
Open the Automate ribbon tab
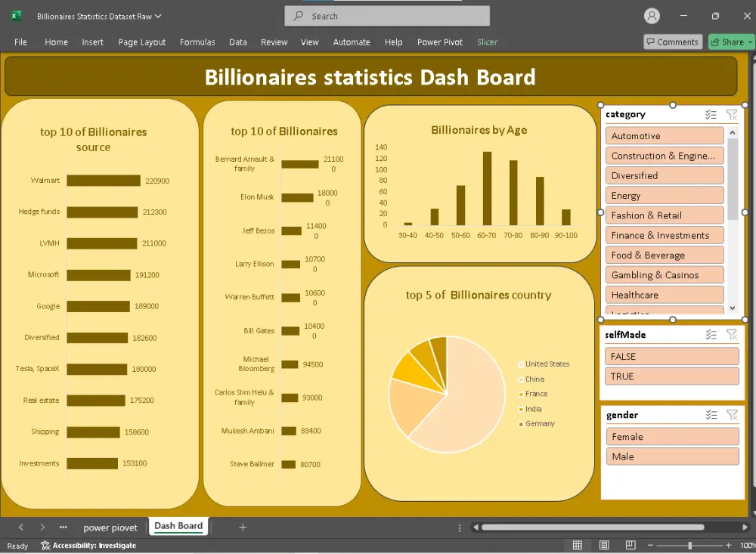pyautogui.click(x=352, y=42)
